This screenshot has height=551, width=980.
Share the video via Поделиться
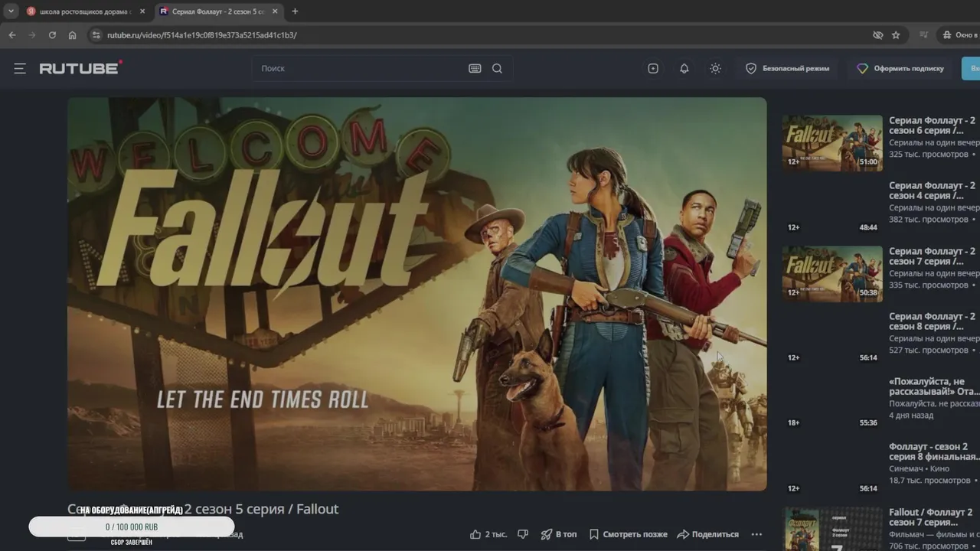click(x=708, y=534)
